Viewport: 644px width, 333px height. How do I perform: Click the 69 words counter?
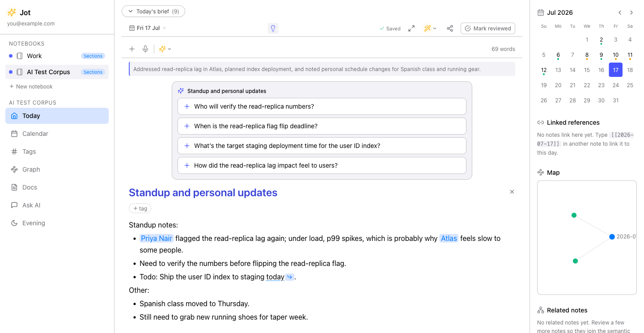click(x=503, y=49)
